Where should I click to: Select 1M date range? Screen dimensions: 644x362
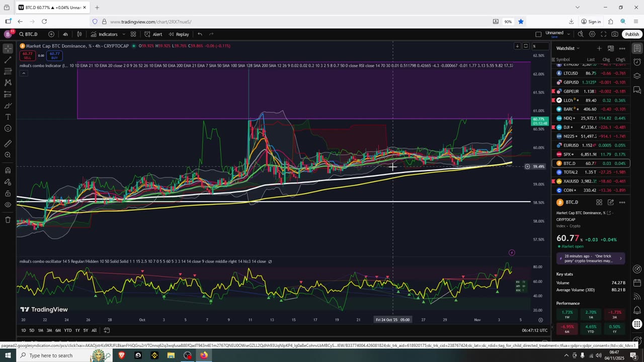[x=41, y=330]
